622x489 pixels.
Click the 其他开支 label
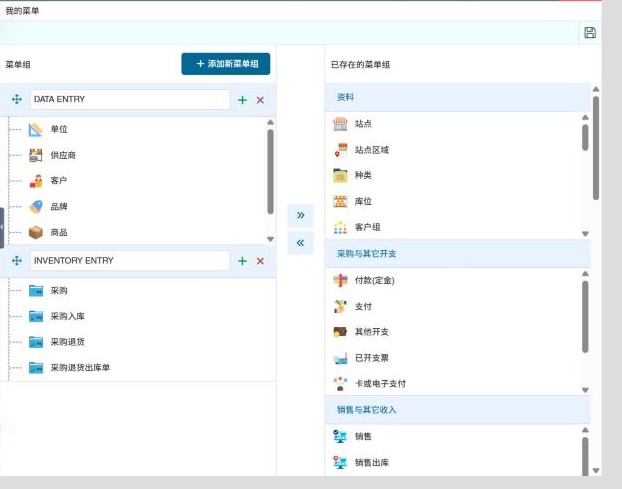pyautogui.click(x=372, y=332)
